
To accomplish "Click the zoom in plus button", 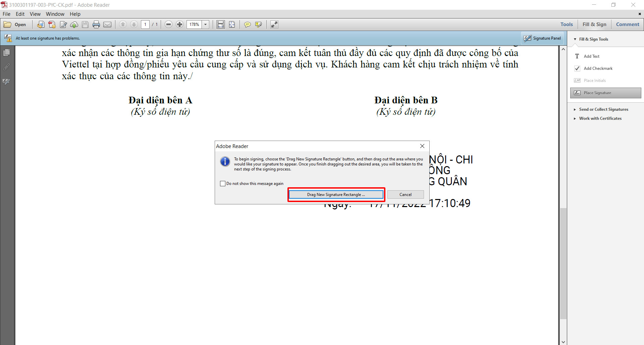I will (x=180, y=24).
